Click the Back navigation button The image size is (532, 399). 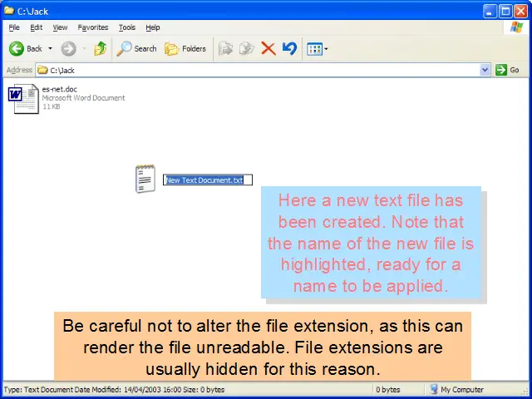25,48
